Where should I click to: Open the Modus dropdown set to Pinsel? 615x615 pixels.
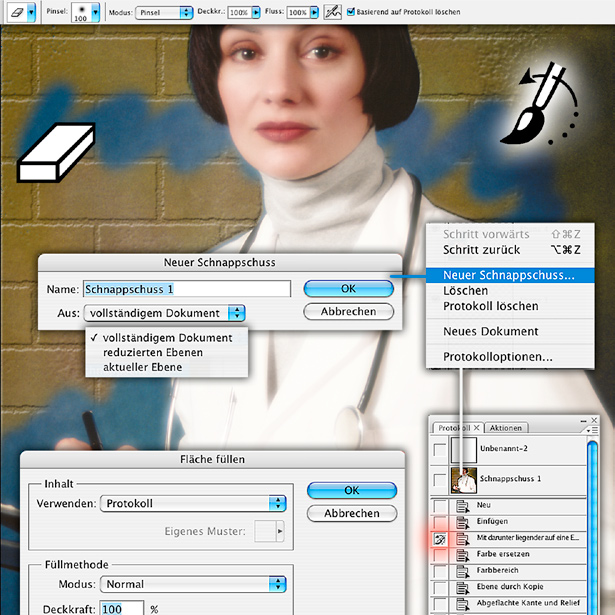[x=164, y=13]
